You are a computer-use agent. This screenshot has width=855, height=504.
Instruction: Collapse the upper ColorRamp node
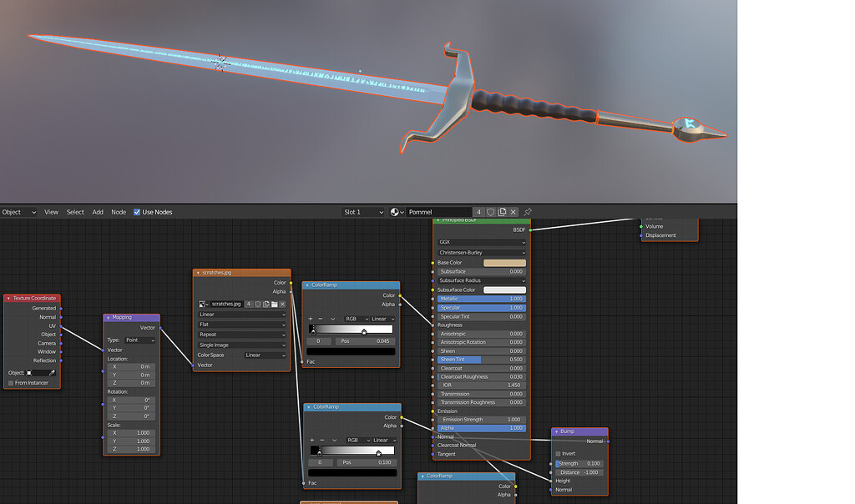point(307,285)
